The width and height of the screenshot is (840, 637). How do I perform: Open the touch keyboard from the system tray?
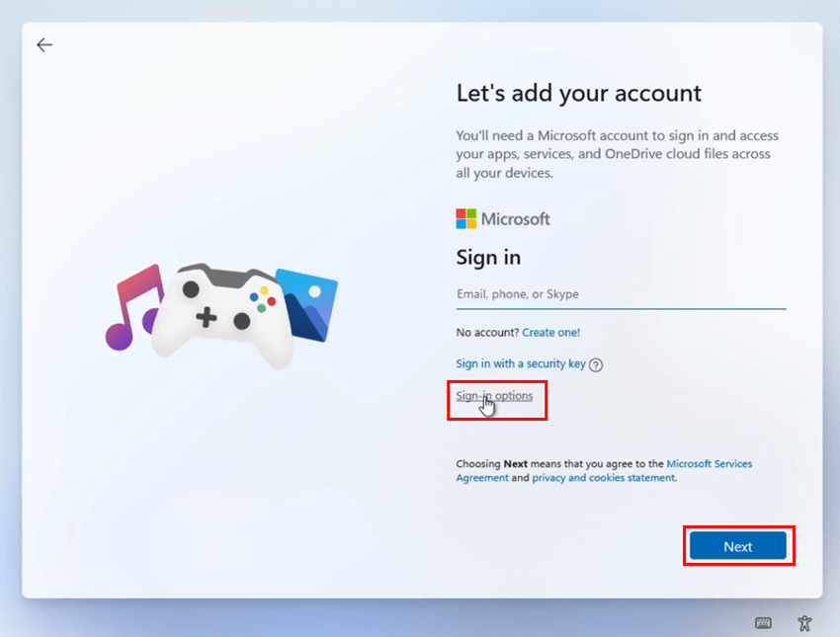coord(762,623)
